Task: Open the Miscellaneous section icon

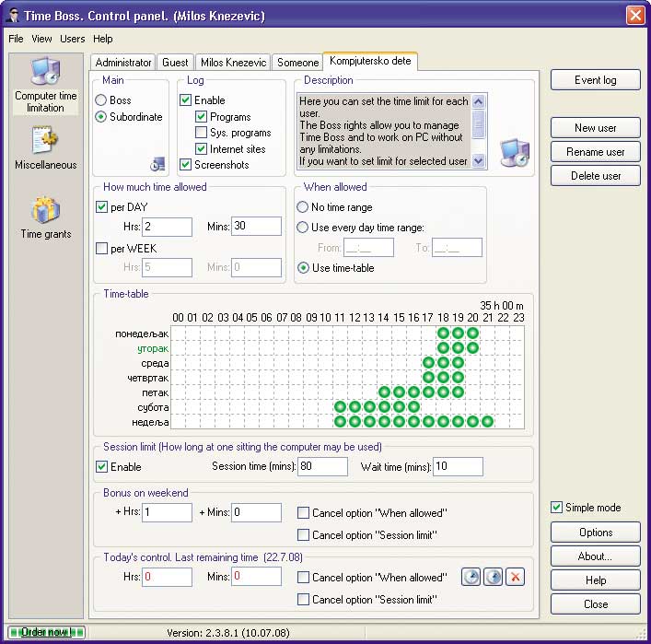Action: (x=45, y=140)
